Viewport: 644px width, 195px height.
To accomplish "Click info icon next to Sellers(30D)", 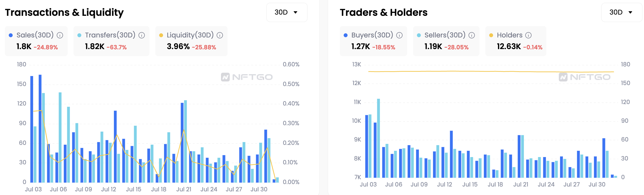I will [472, 35].
